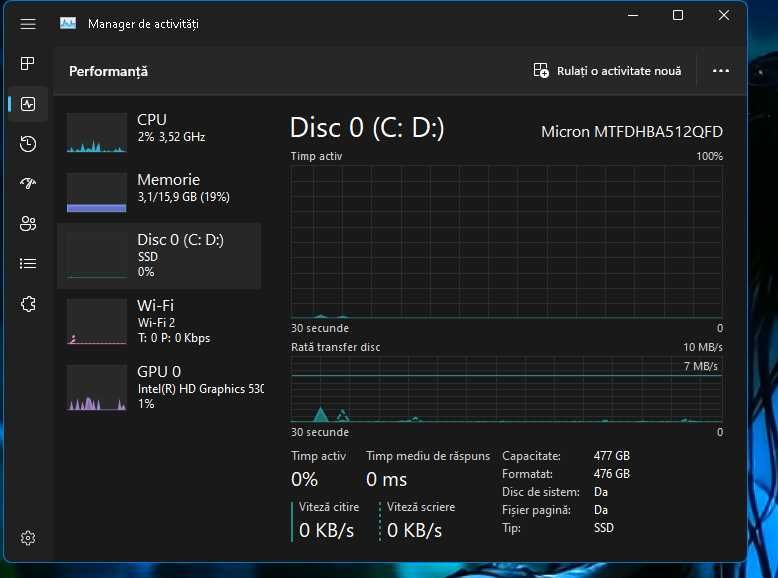The image size is (778, 578).
Task: Click the Viteză citire 0 KB/s value
Action: click(x=326, y=530)
